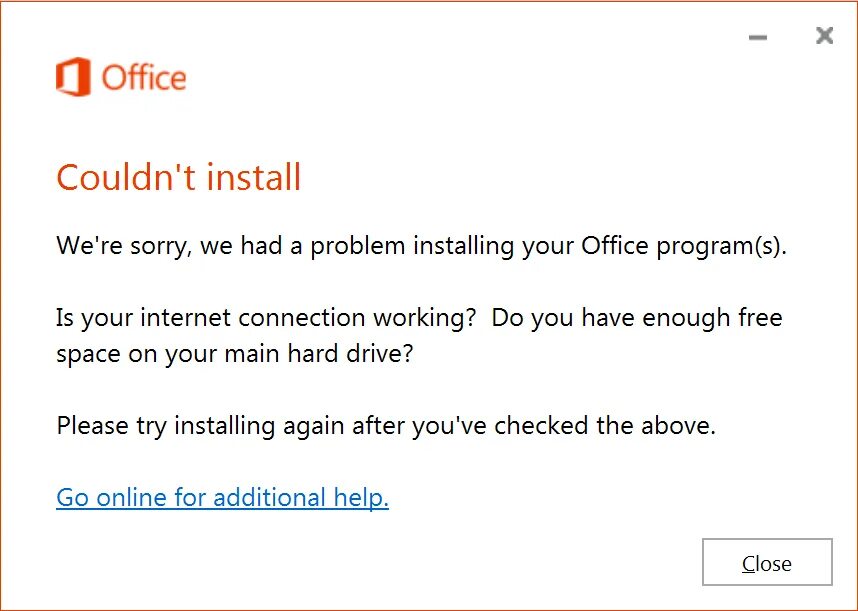Dismiss the dialog with the X icon
The width and height of the screenshot is (858, 611).
[x=824, y=36]
